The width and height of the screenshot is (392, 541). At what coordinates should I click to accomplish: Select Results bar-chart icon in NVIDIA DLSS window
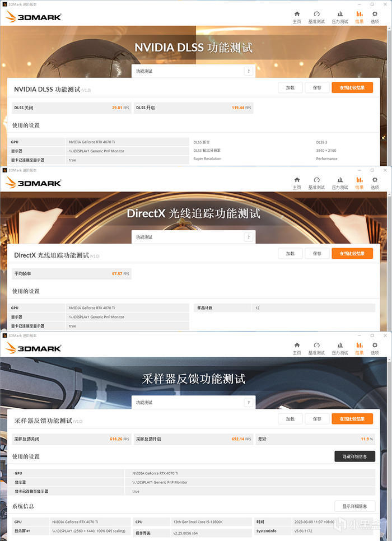[x=359, y=17]
